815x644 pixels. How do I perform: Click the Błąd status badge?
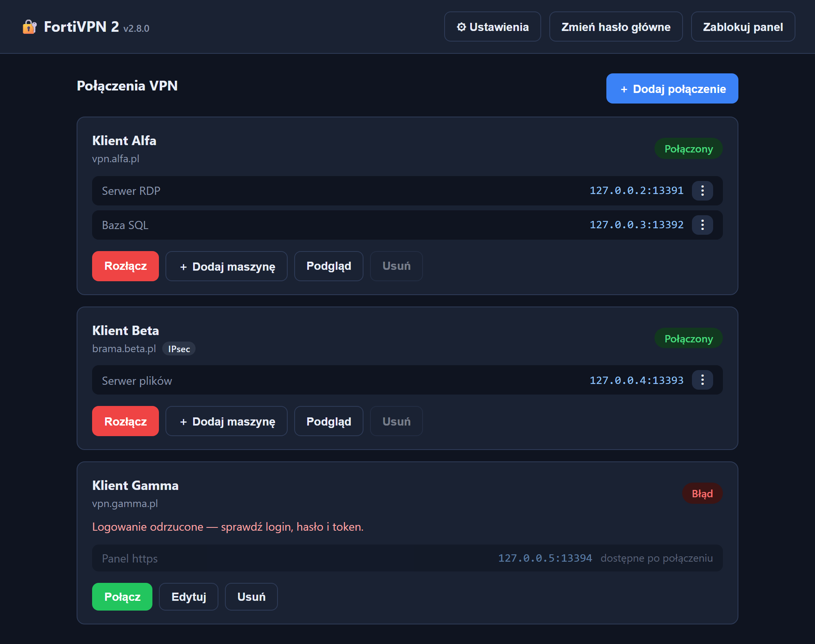tap(702, 494)
